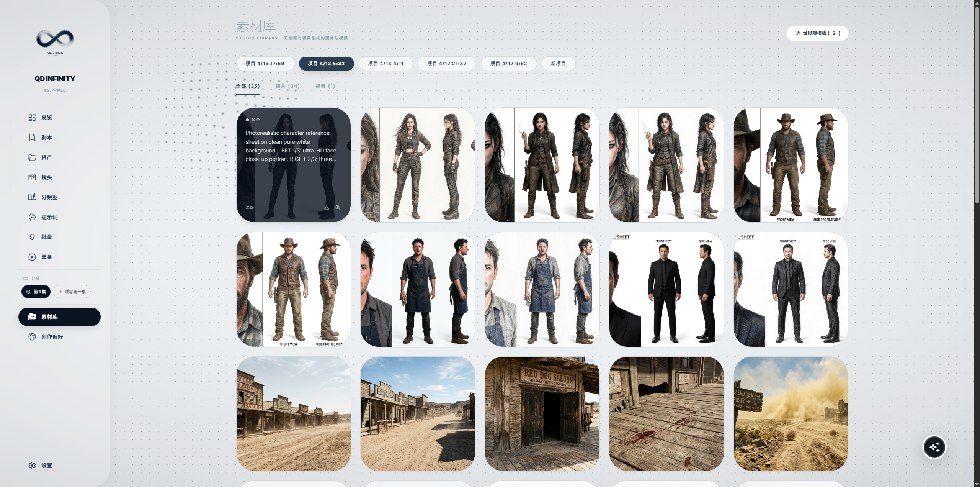Open 世界观模板 (2) templates button

817,33
